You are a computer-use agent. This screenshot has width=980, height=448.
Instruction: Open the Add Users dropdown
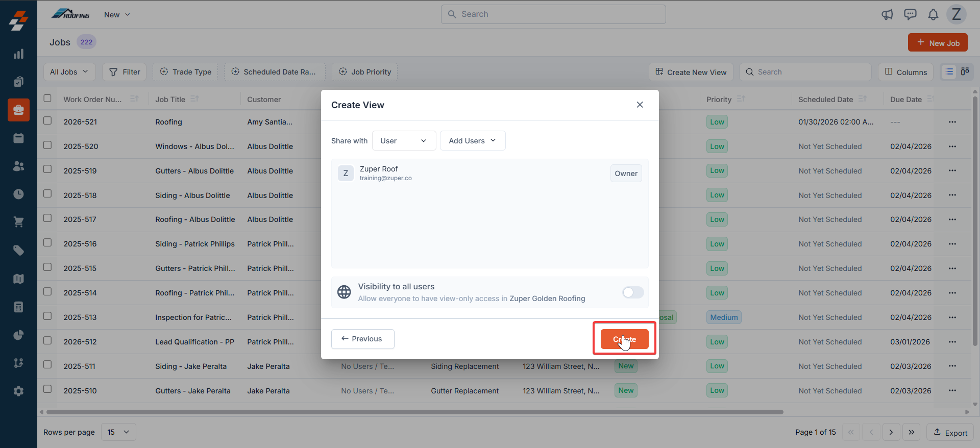click(x=473, y=141)
